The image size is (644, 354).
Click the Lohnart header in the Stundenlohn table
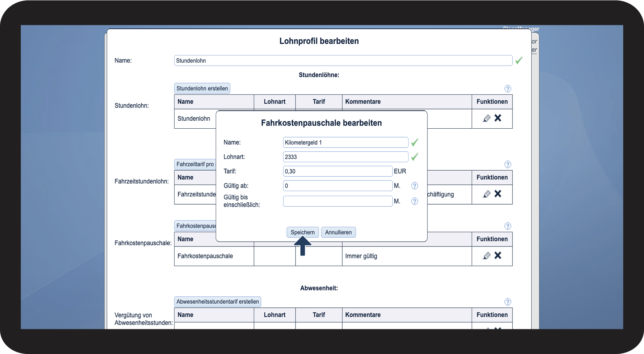pyautogui.click(x=275, y=102)
